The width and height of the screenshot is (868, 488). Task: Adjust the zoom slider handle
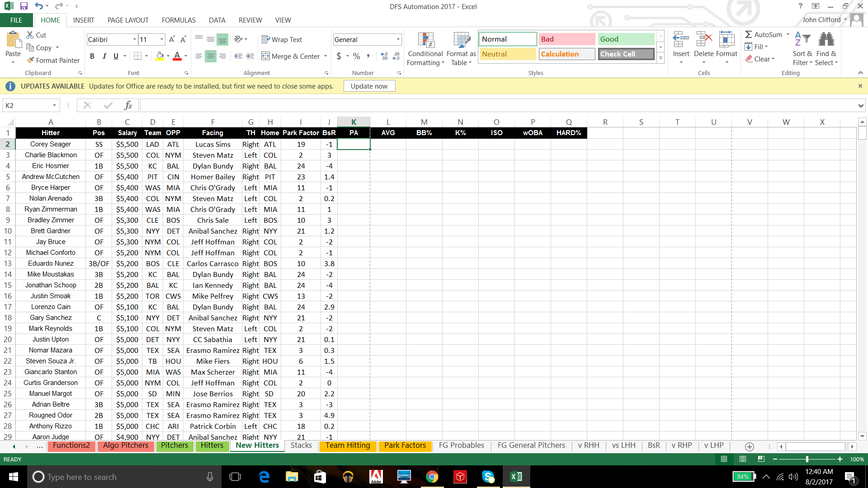807,459
